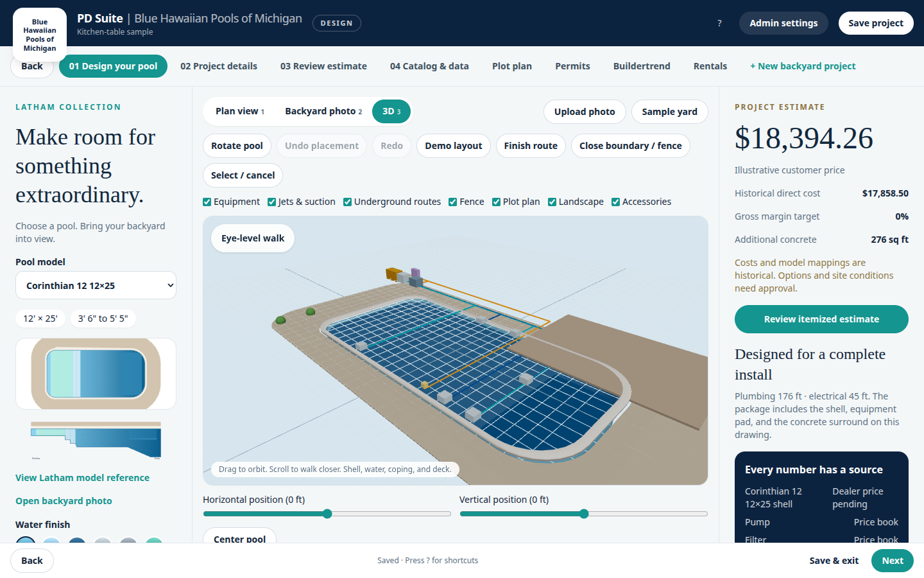Click the Horizontal position slider handle
This screenshot has height=578, width=924.
coord(327,514)
